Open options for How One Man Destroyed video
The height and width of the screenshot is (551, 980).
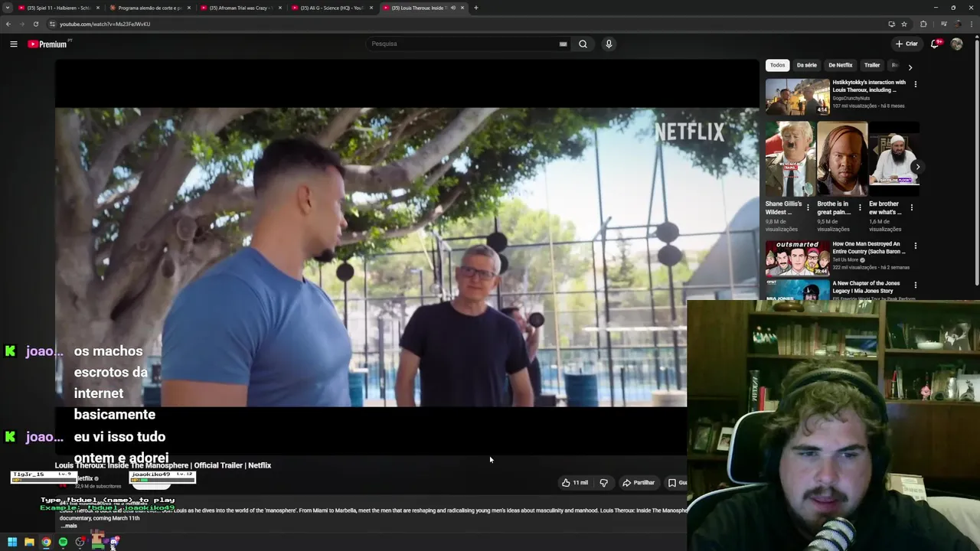(x=915, y=246)
